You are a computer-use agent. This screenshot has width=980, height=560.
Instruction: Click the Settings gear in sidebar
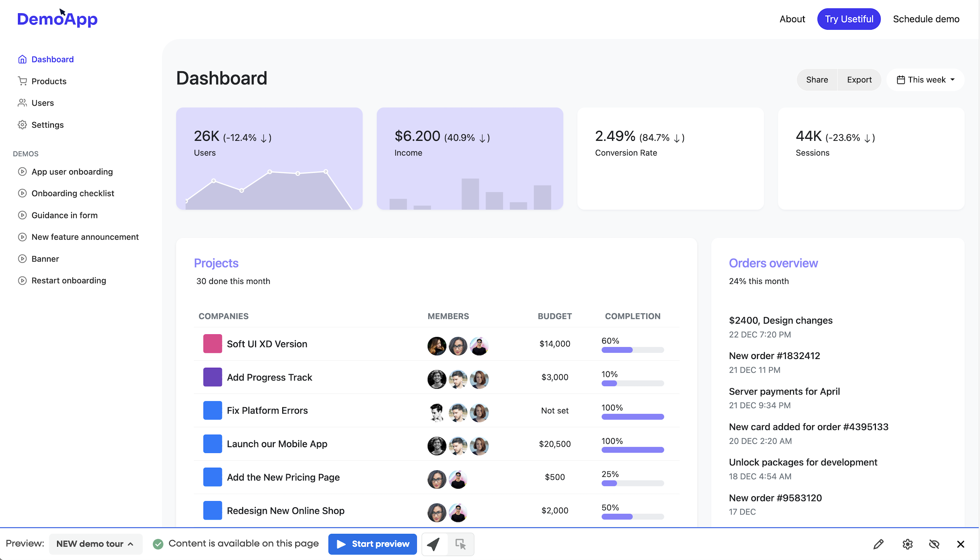[x=22, y=125]
